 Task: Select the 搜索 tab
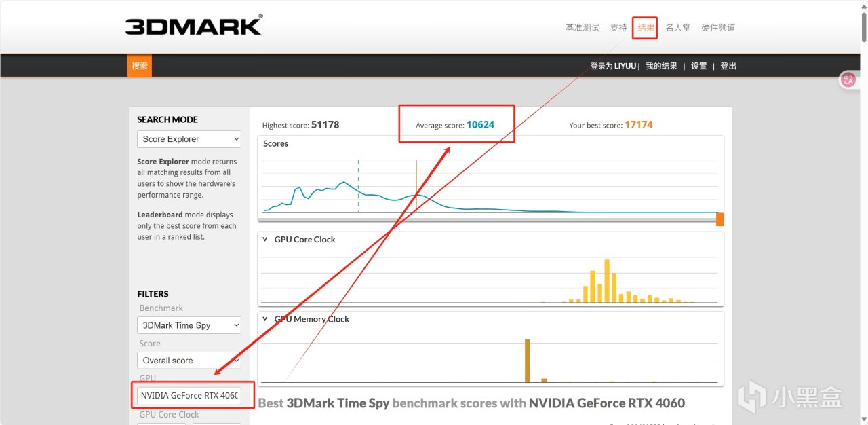tap(140, 66)
